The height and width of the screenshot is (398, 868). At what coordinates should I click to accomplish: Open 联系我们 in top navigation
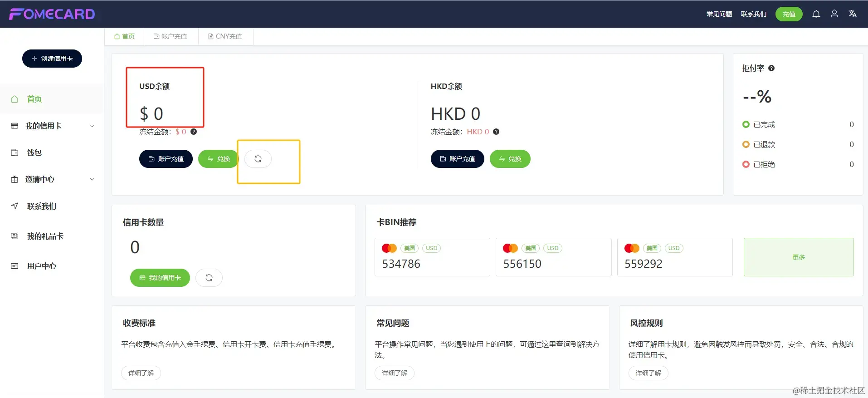tap(754, 14)
